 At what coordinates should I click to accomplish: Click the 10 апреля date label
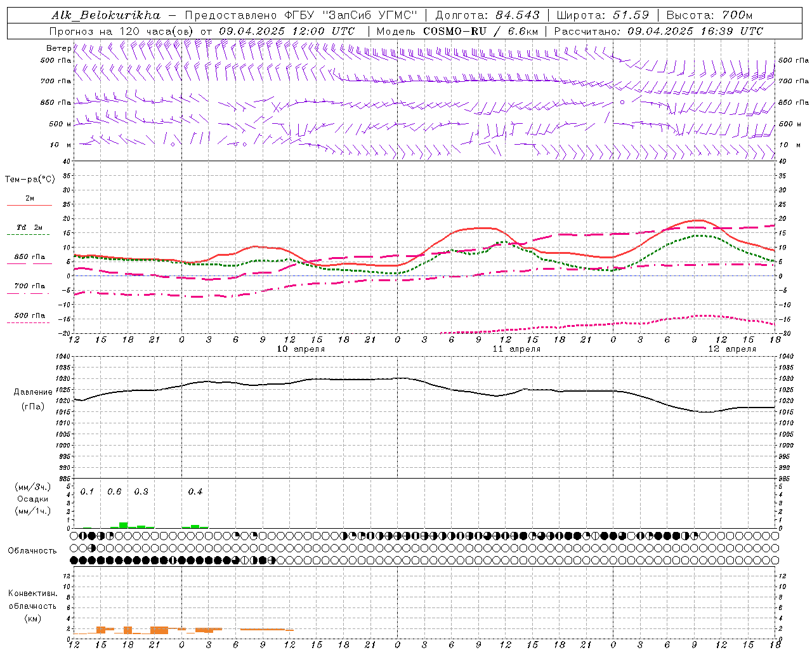(x=301, y=349)
